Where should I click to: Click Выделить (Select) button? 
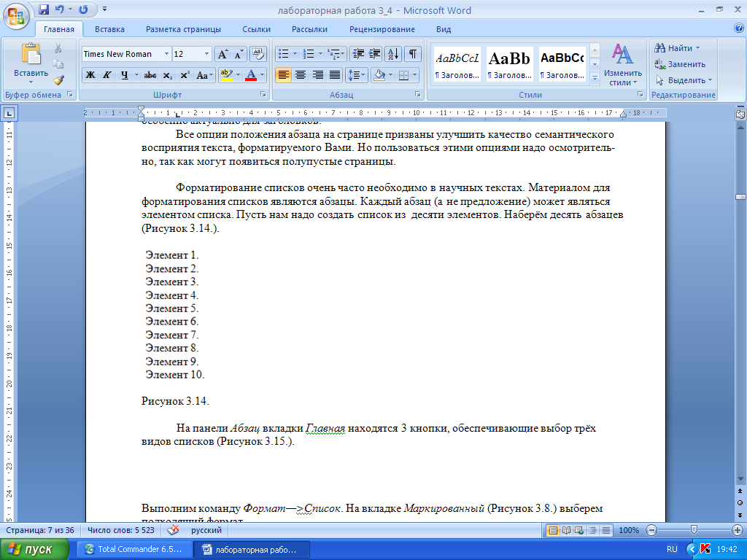coord(684,80)
